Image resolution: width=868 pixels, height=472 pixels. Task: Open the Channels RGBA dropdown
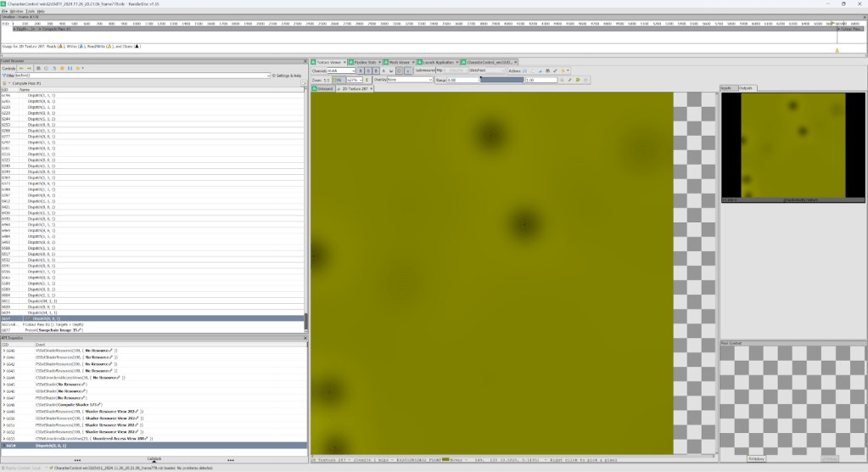tap(340, 71)
